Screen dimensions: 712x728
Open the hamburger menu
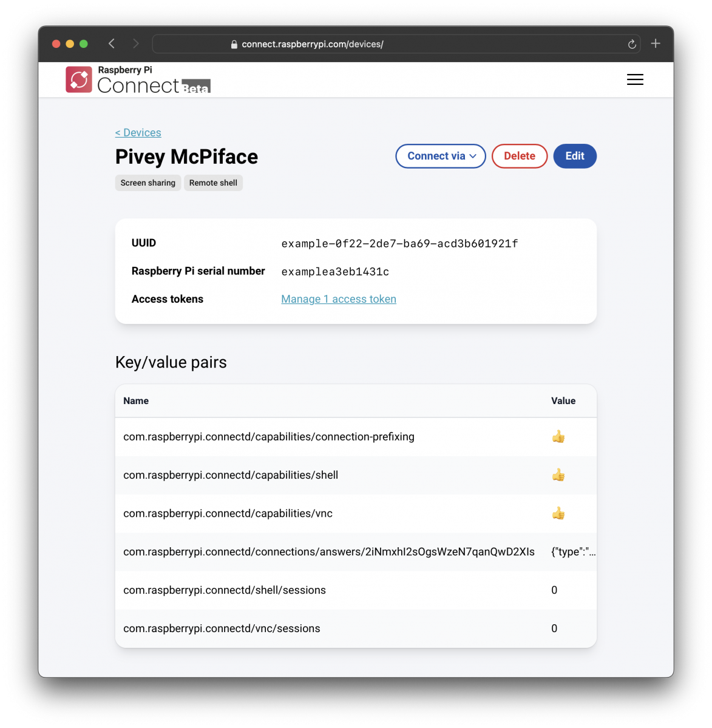coord(635,79)
